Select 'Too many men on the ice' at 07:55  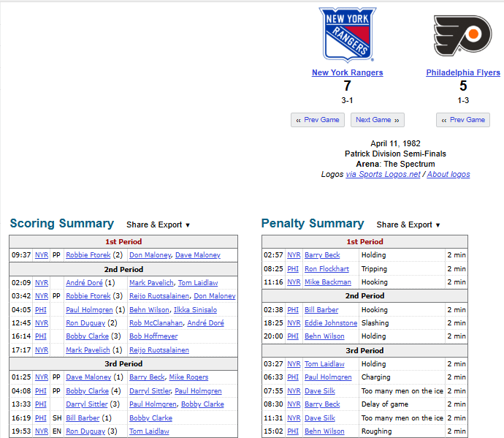point(402,391)
